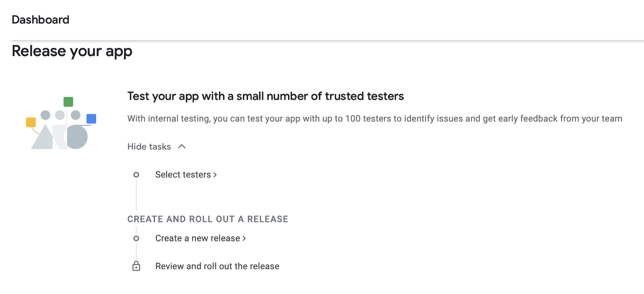Open the Dashboard page title
Screen dimensions: 644x294
click(x=40, y=20)
